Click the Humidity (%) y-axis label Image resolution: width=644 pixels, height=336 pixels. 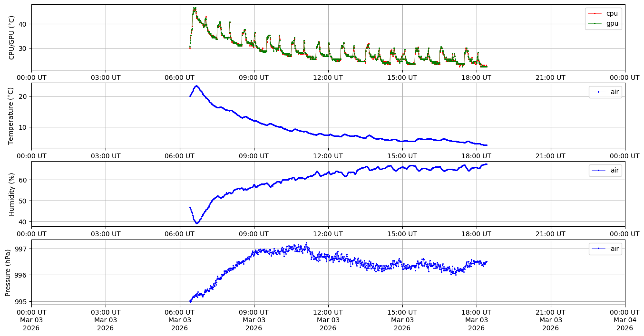(x=12, y=194)
